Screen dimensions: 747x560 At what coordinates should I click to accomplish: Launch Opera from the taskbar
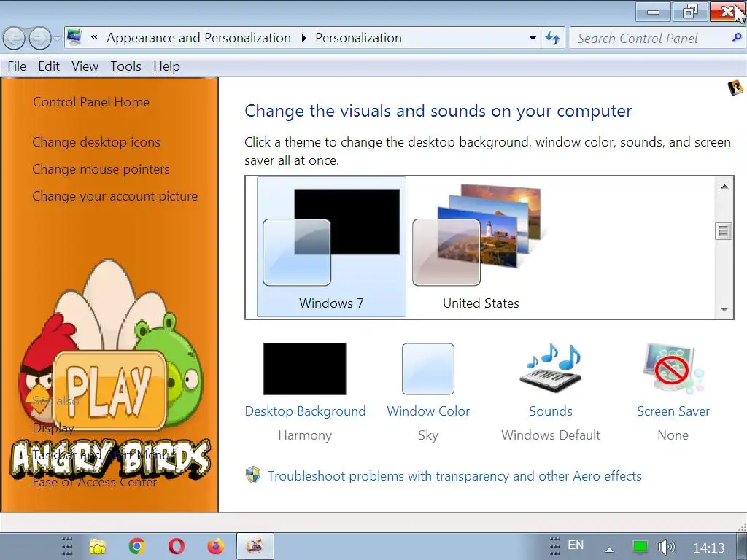[177, 546]
